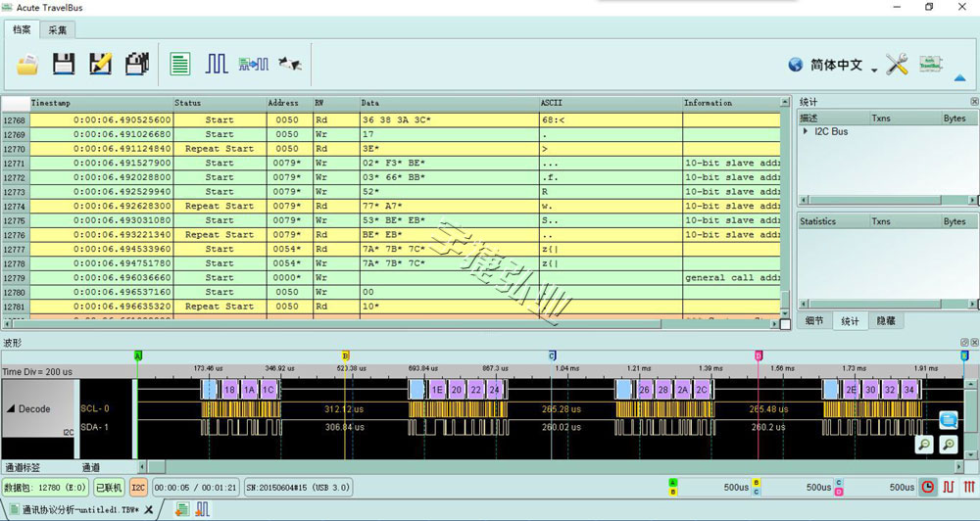Click the Address column header
This screenshot has height=521, width=980.
click(x=290, y=103)
